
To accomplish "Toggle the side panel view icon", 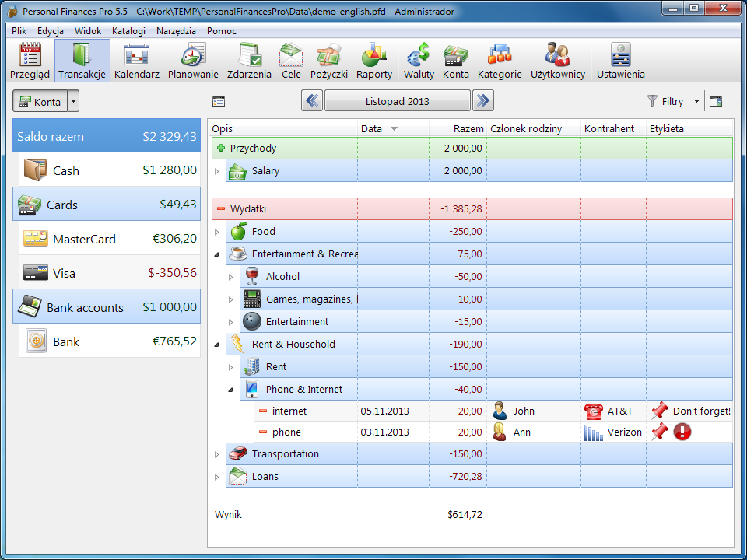I will tap(716, 101).
